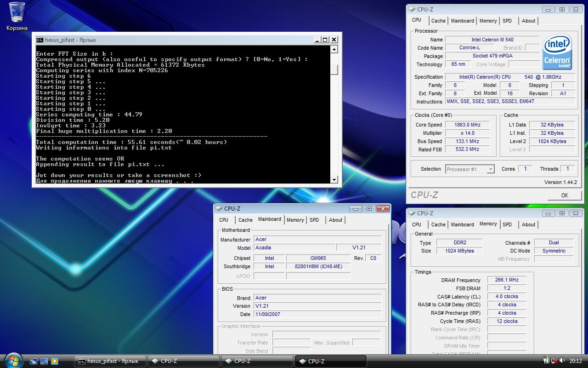This screenshot has height=368, width=588.
Task: Click the Total computation time 55.61 seconds line
Action: tap(131, 142)
